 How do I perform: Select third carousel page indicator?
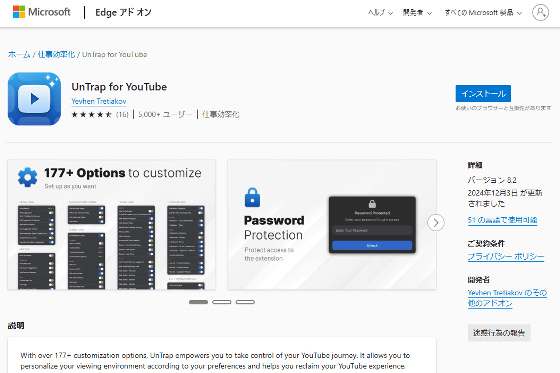[245, 302]
